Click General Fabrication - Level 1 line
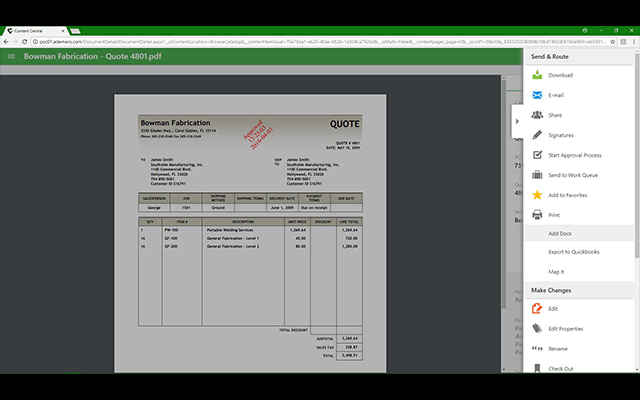This screenshot has height=400, width=640. click(x=233, y=238)
